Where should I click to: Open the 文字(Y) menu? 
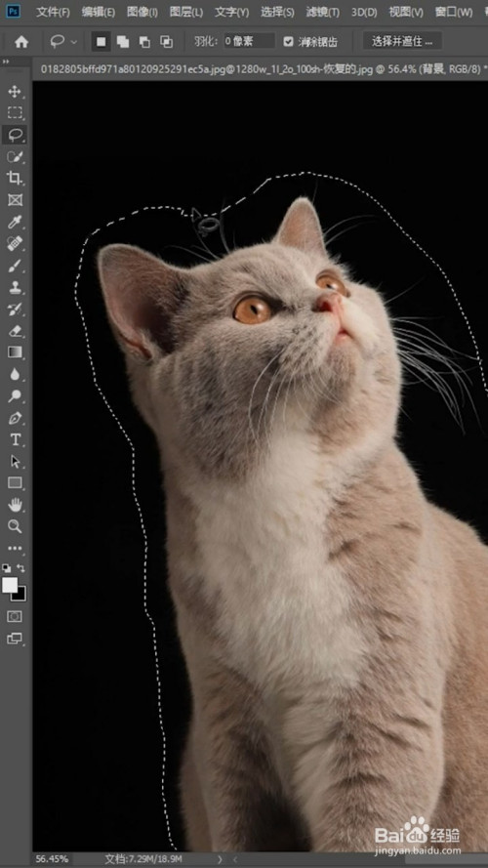click(x=231, y=12)
